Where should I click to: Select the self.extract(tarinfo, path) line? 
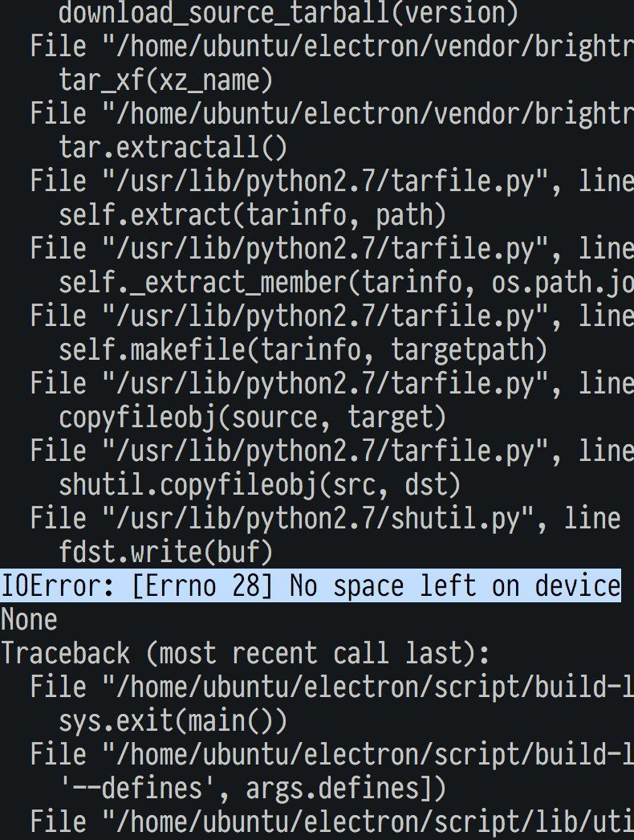[x=252, y=215]
